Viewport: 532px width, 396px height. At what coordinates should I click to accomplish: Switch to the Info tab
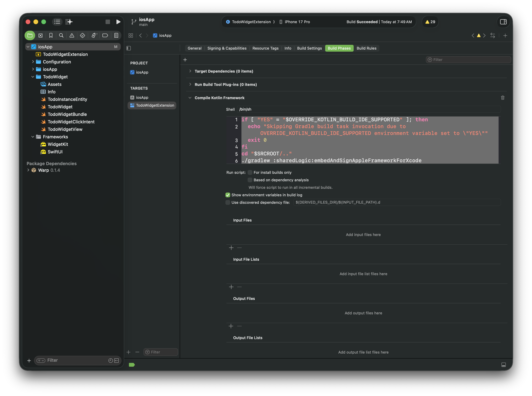point(288,48)
